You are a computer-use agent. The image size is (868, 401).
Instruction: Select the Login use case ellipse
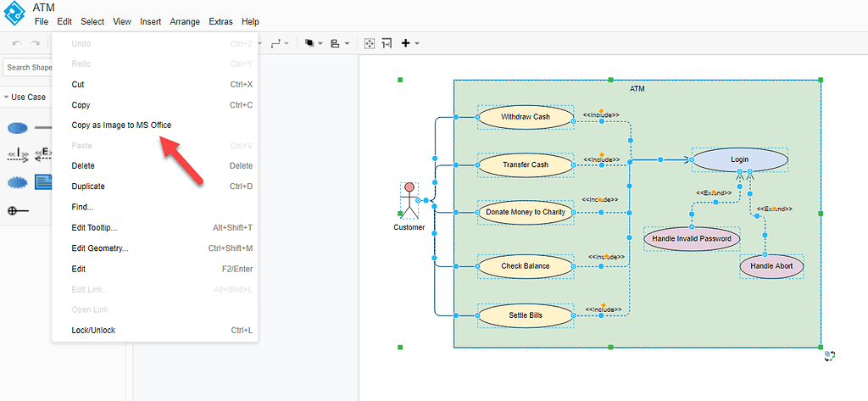coord(739,159)
